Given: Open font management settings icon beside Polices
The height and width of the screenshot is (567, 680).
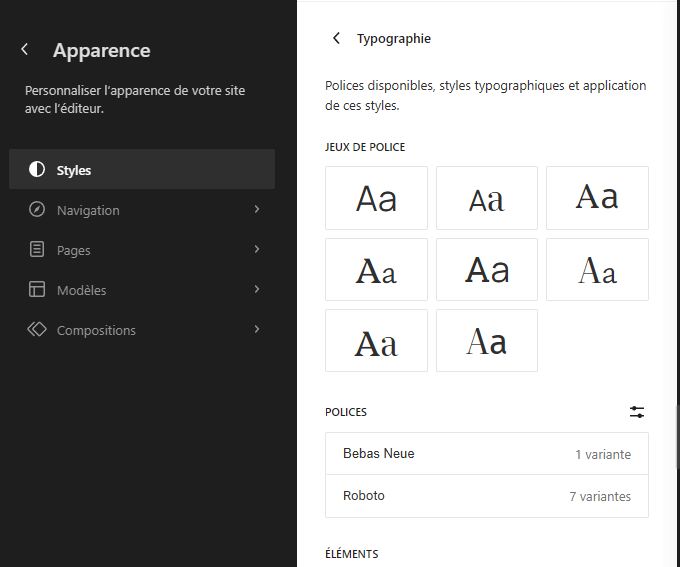Looking at the screenshot, I should 637,412.
